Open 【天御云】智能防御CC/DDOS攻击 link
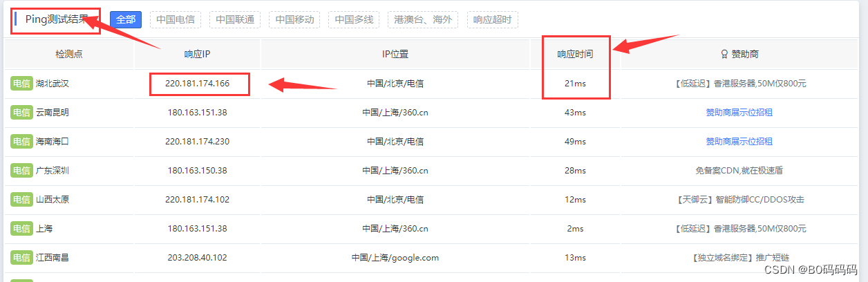The height and width of the screenshot is (282, 868). (739, 200)
